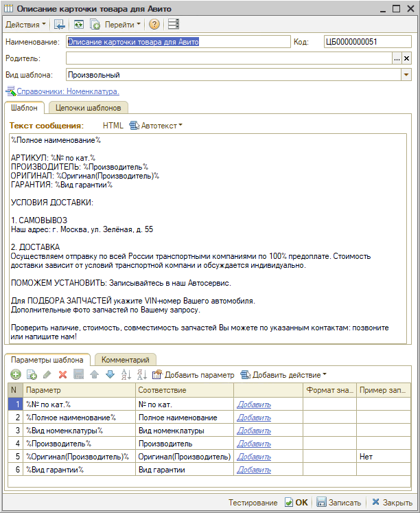The width and height of the screenshot is (420, 513).
Task: Open Справочники: Номенклатура link
Action: tap(67, 91)
